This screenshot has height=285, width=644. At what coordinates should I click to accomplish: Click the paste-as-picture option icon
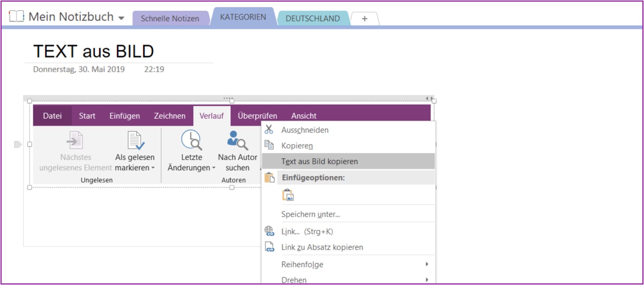click(x=288, y=195)
